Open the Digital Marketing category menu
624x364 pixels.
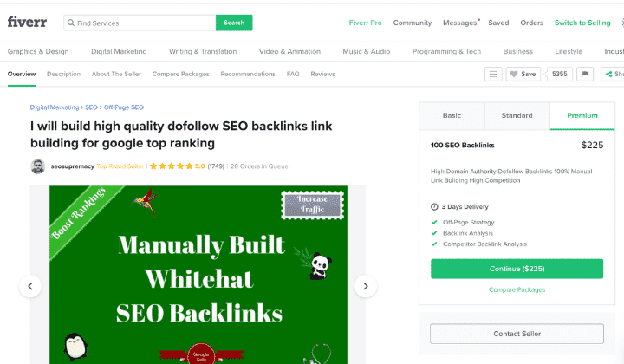point(119,51)
